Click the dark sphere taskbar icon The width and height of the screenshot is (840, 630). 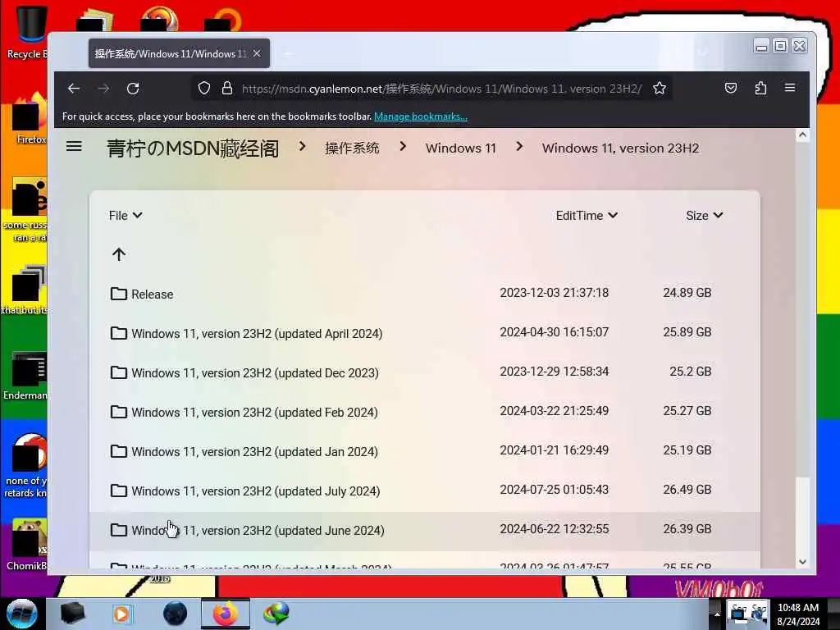pyautogui.click(x=176, y=614)
